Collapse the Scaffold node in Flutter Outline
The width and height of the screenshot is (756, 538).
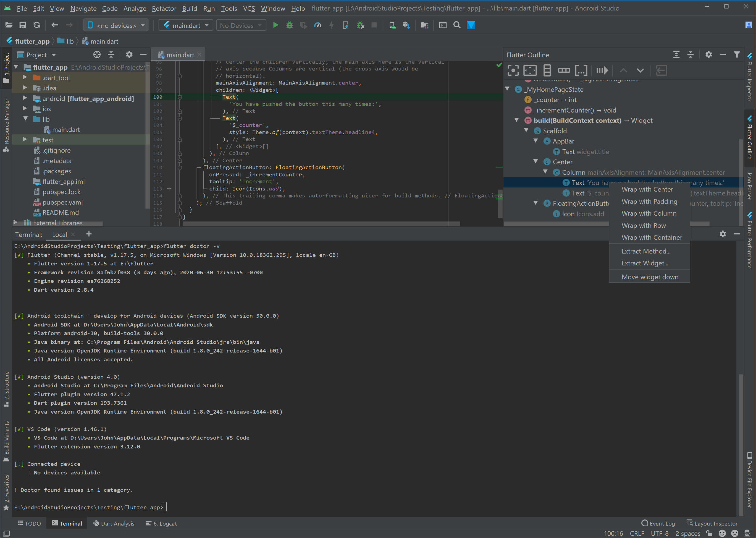(x=526, y=130)
